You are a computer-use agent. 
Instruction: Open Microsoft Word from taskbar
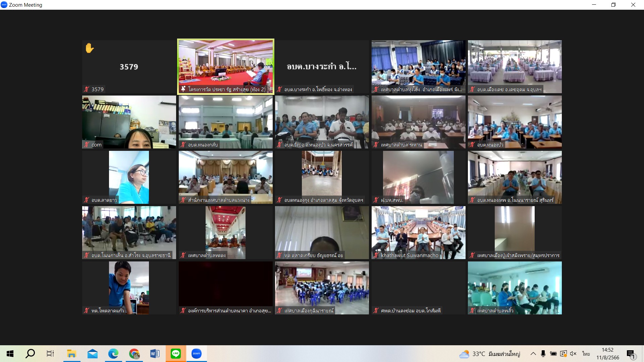click(x=155, y=354)
